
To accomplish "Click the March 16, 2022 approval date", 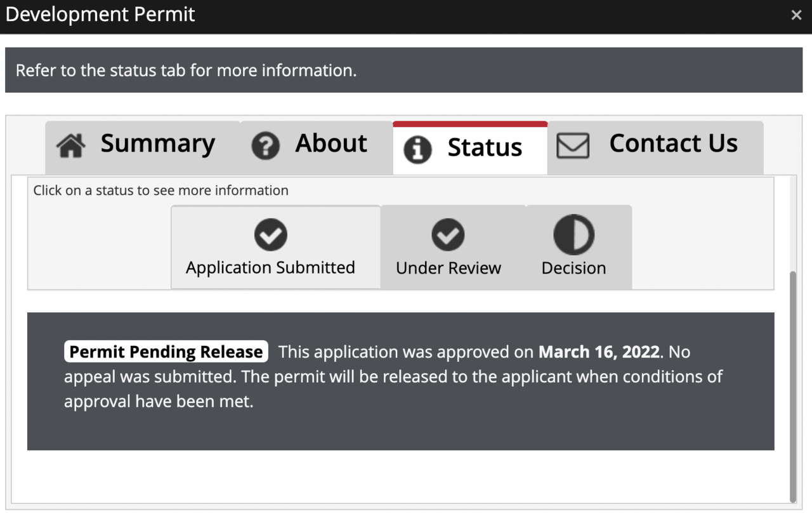I will (599, 352).
